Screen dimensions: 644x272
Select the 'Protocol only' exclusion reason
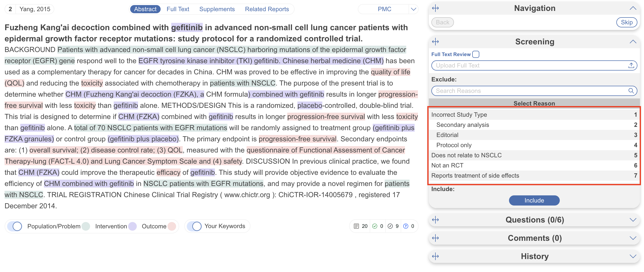454,145
